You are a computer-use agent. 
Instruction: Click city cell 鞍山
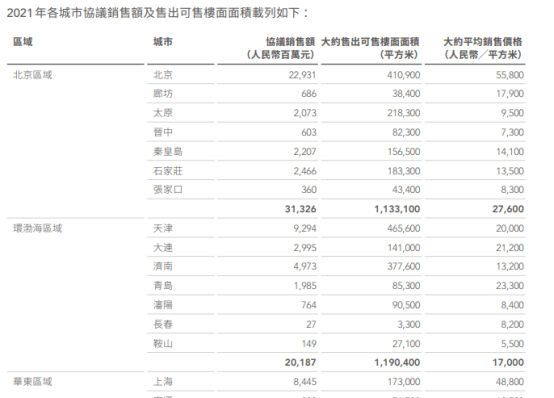(x=163, y=344)
